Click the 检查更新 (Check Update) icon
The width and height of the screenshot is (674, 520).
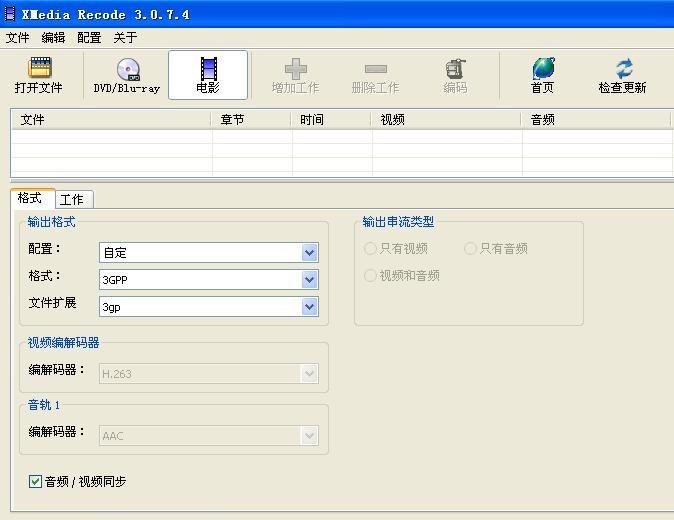pyautogui.click(x=623, y=69)
